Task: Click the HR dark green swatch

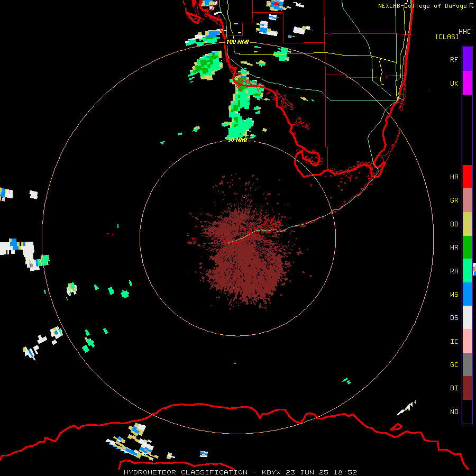Action: 467,248
